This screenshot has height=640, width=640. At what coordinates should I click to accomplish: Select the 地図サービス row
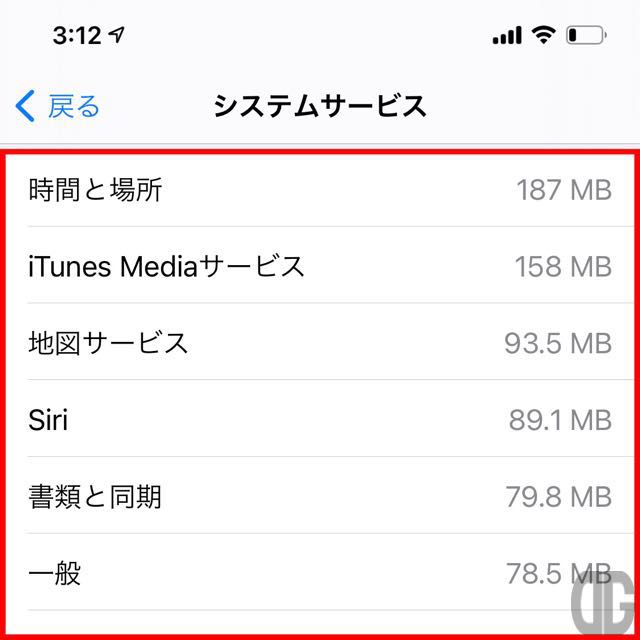320,342
